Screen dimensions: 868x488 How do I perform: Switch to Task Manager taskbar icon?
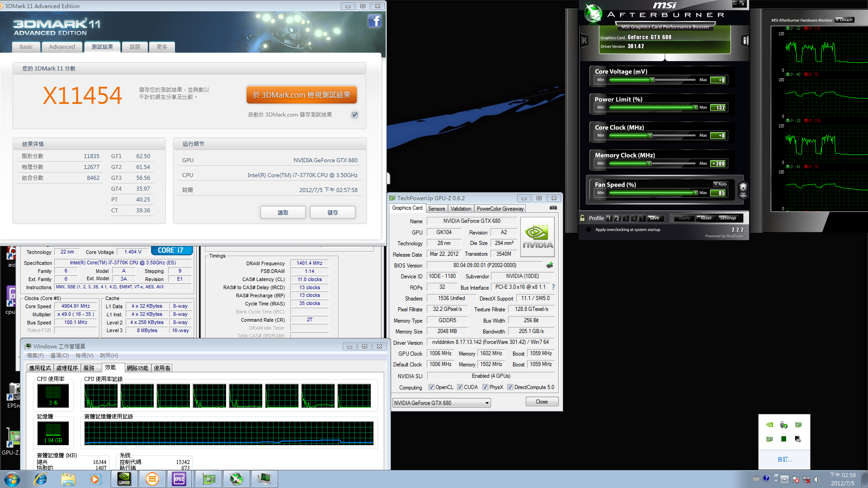(x=264, y=479)
